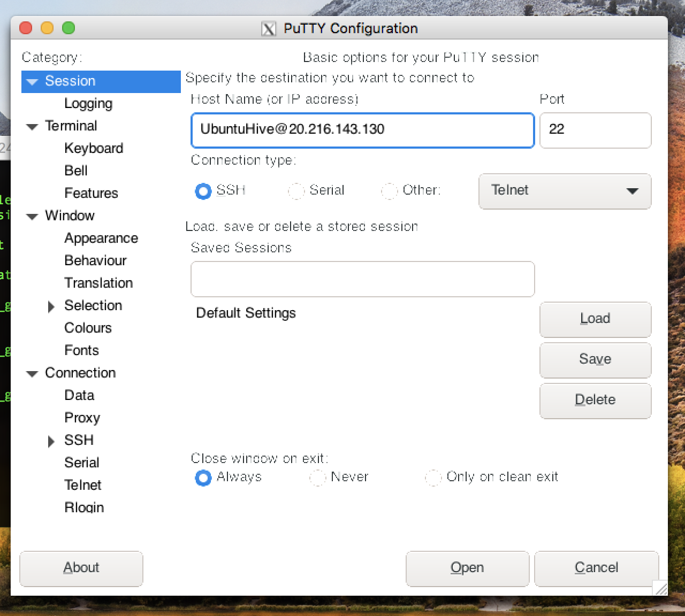The height and width of the screenshot is (616, 685).
Task: Click the Load button
Action: tap(595, 319)
